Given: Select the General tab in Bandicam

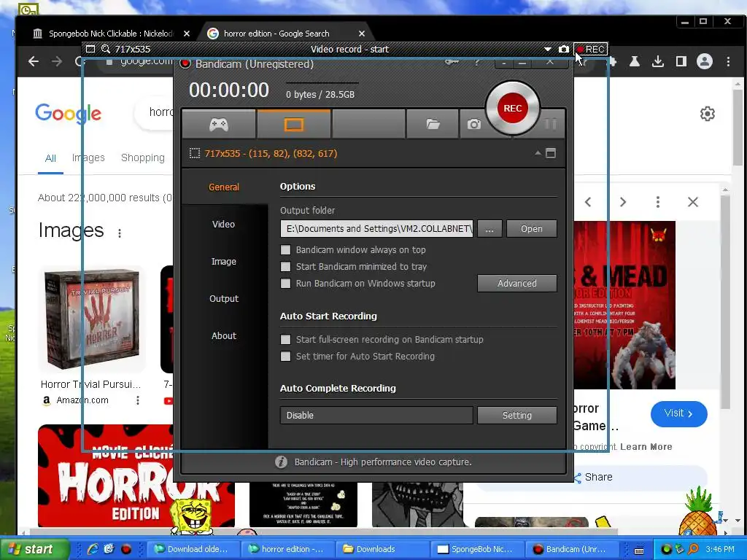Looking at the screenshot, I should (224, 187).
